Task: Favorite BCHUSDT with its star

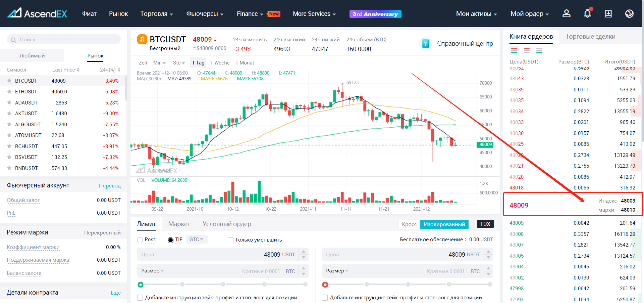Action: (x=9, y=146)
